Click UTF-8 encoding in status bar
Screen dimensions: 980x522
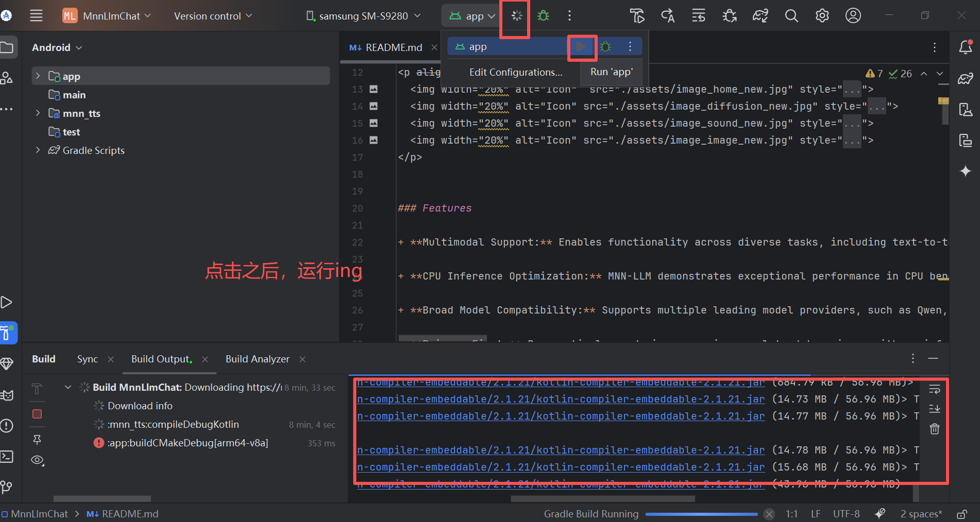click(846, 514)
